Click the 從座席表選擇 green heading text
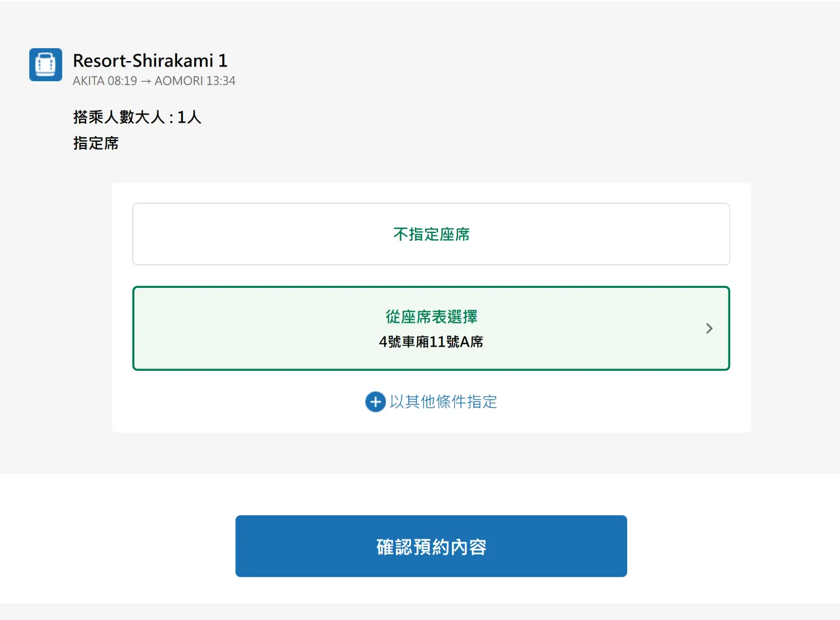The height and width of the screenshot is (620, 840). click(431, 317)
